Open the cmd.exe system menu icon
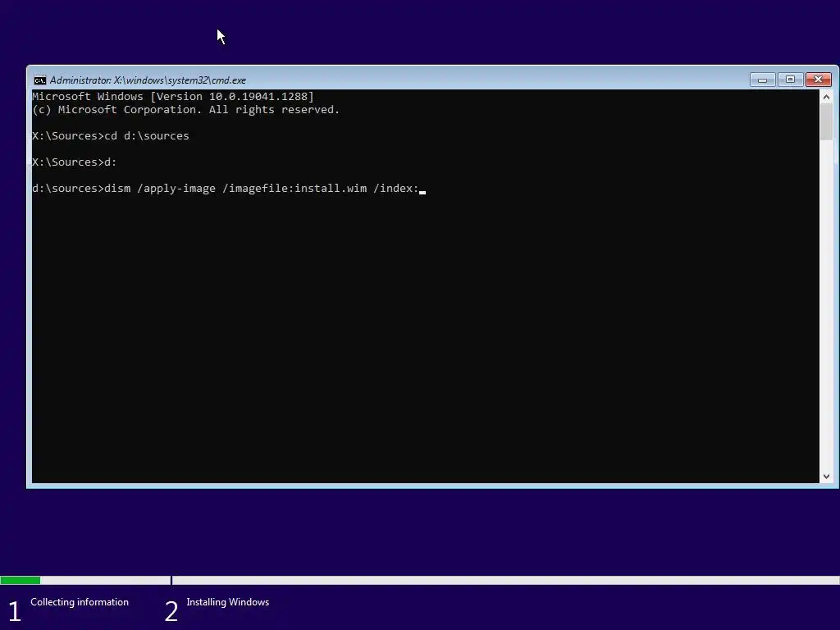The image size is (840, 630). (39, 80)
